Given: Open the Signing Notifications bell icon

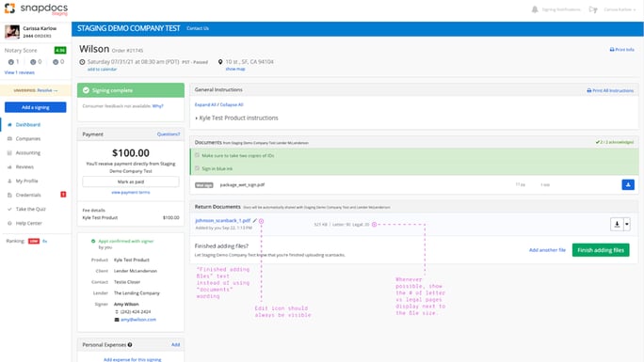Looking at the screenshot, I should [535, 9].
